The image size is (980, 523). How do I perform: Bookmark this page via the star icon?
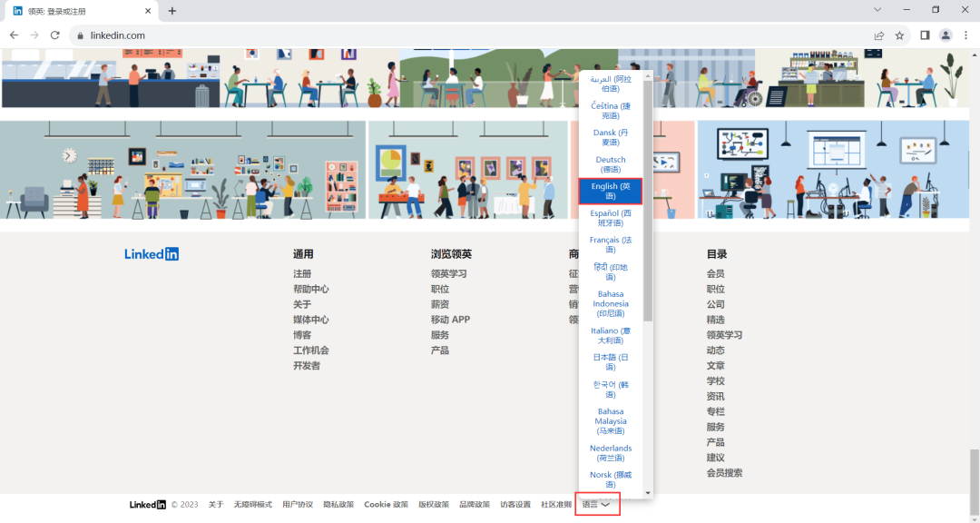point(899,35)
